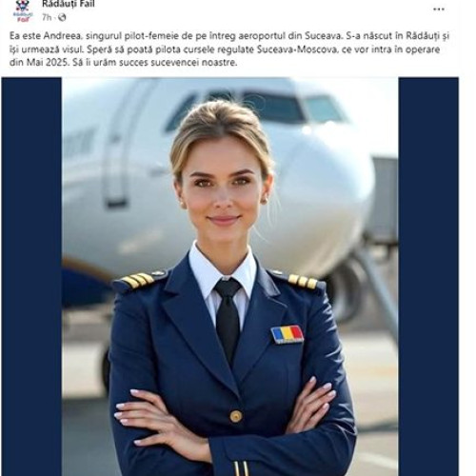Open the Rădăuți Fail page avatar
Screen dimensions: 476x476
(23, 10)
